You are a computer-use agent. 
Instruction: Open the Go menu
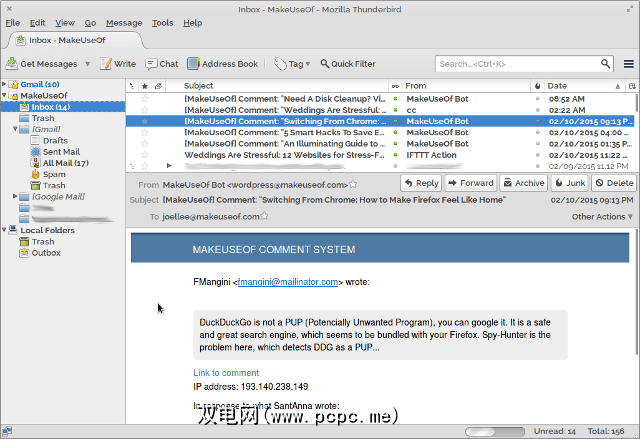click(x=90, y=23)
